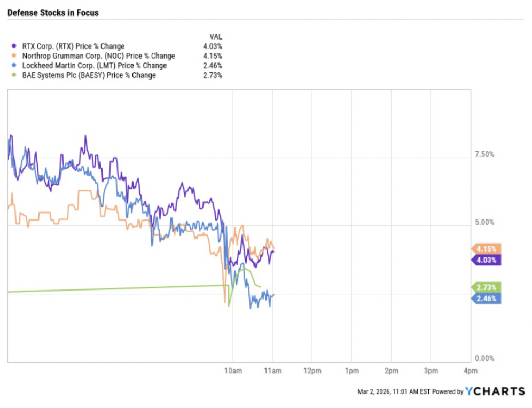
Task: Select the RTX Corp. legend label
Action: [x=73, y=46]
